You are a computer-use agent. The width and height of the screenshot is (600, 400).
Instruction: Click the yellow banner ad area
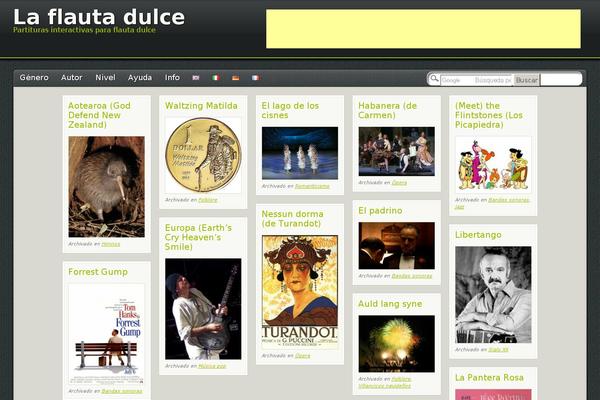click(x=423, y=29)
